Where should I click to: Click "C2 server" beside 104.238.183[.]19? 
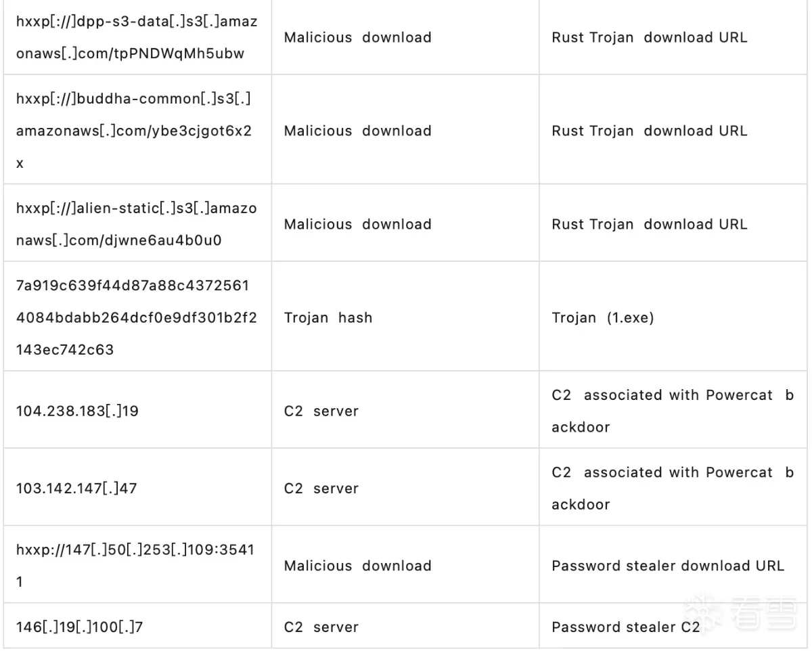click(321, 411)
